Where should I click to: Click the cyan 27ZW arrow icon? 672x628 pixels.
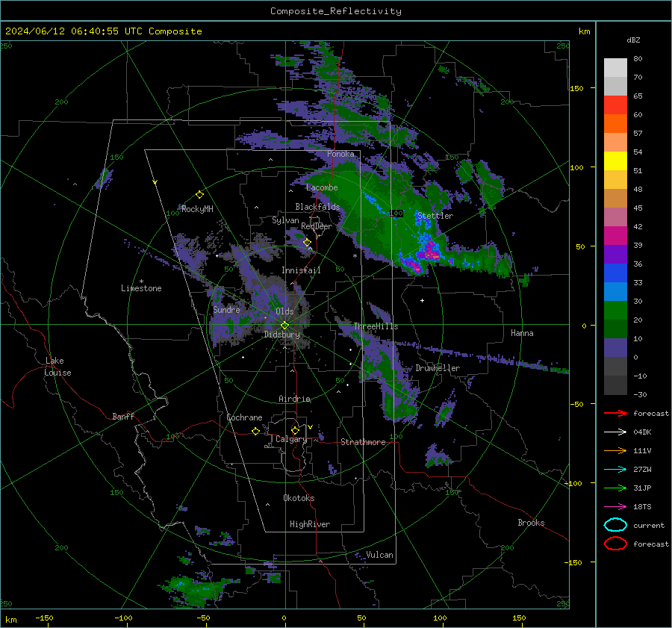pos(615,470)
